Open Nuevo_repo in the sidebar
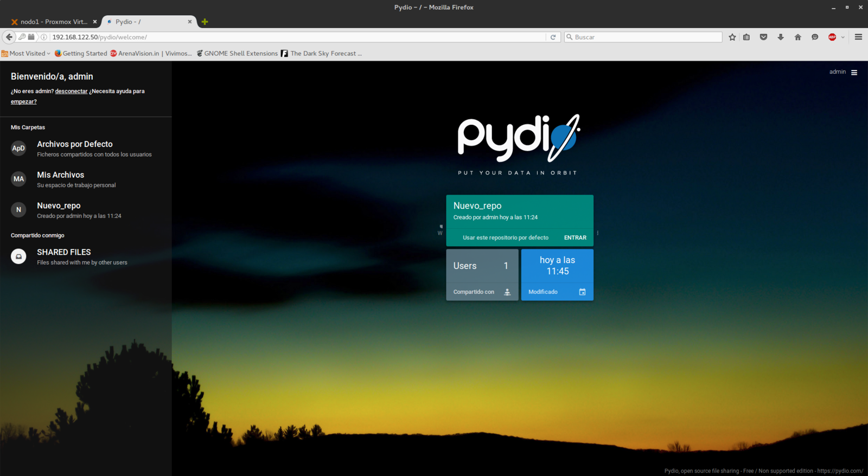The height and width of the screenshot is (476, 868). [x=86, y=210]
